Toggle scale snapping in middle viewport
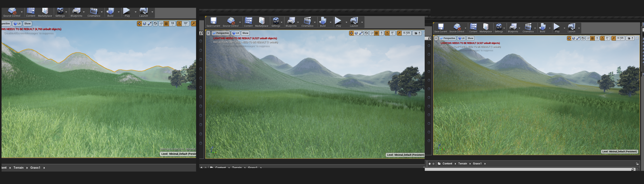The image size is (644, 184). pos(399,33)
